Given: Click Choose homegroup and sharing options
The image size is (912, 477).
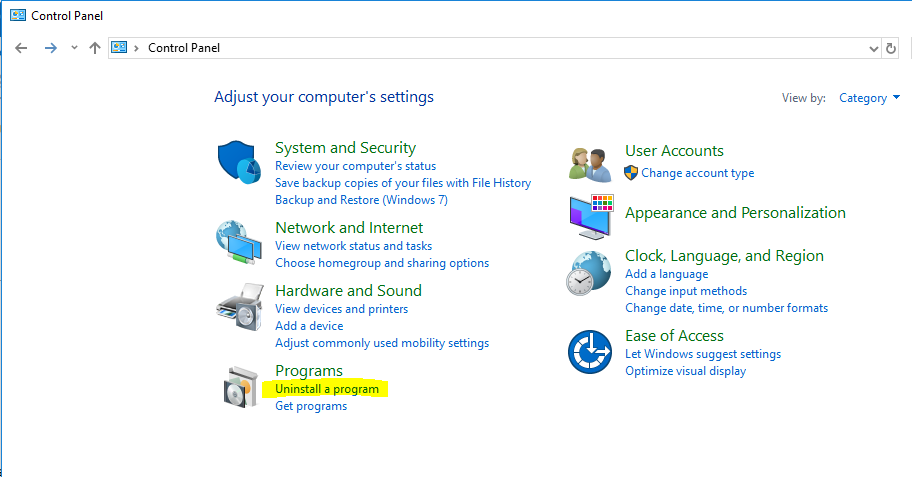Looking at the screenshot, I should [x=382, y=263].
